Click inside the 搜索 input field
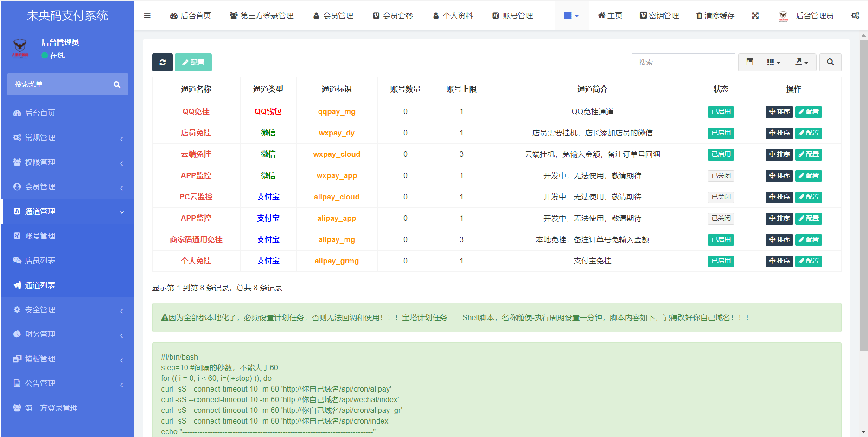The width and height of the screenshot is (868, 437). tap(683, 62)
